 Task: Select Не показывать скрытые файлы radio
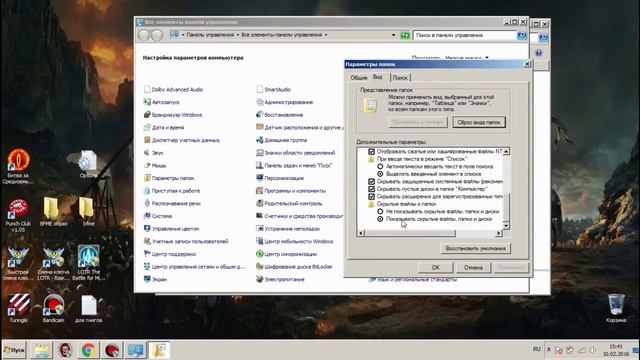pos(380,211)
